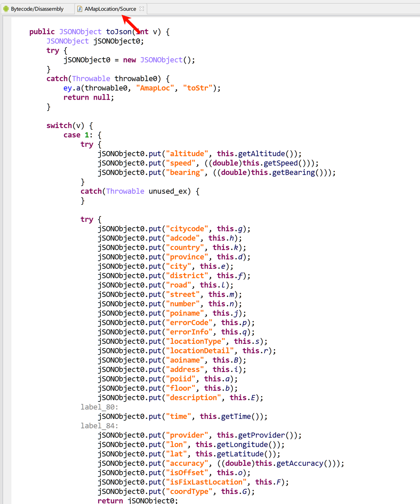Click the Android icon on Bytecode tab
Screen dimensions: 420x504
6,9
